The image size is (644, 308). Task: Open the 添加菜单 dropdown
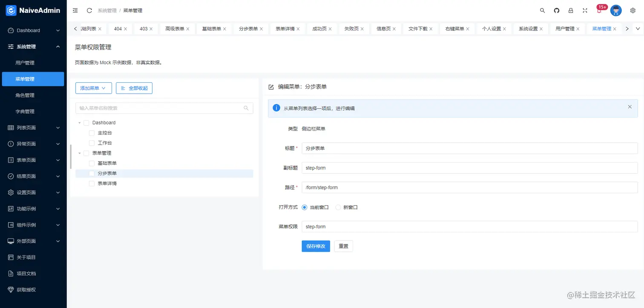tap(93, 88)
